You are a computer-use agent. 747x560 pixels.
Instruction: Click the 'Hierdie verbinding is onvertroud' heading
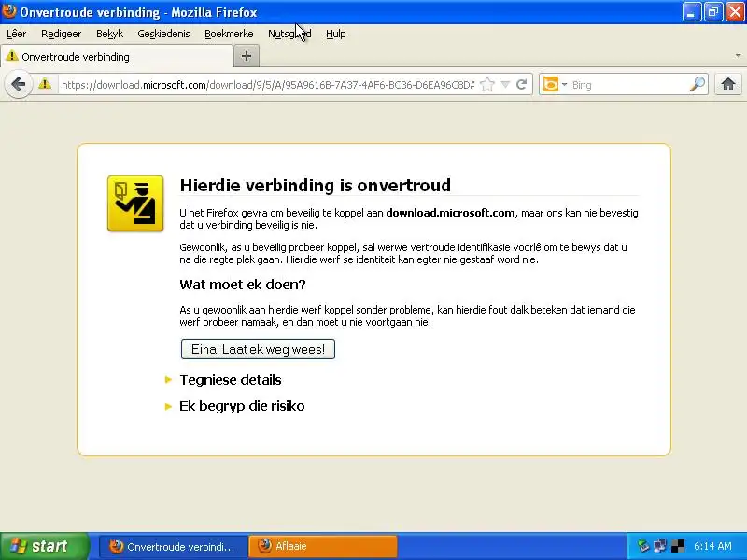(315, 185)
